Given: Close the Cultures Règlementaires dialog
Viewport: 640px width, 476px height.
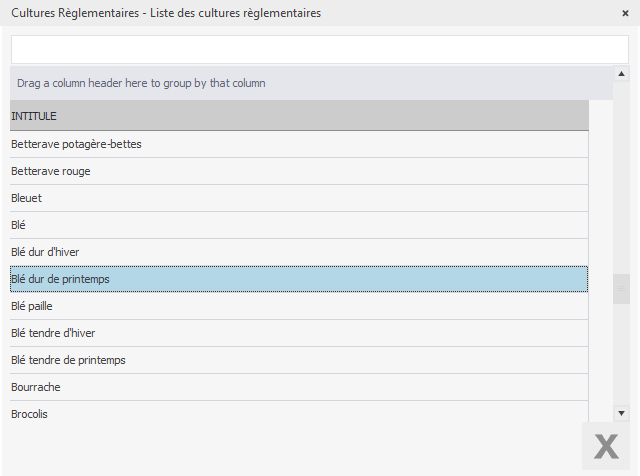Looking at the screenshot, I should coord(625,13).
